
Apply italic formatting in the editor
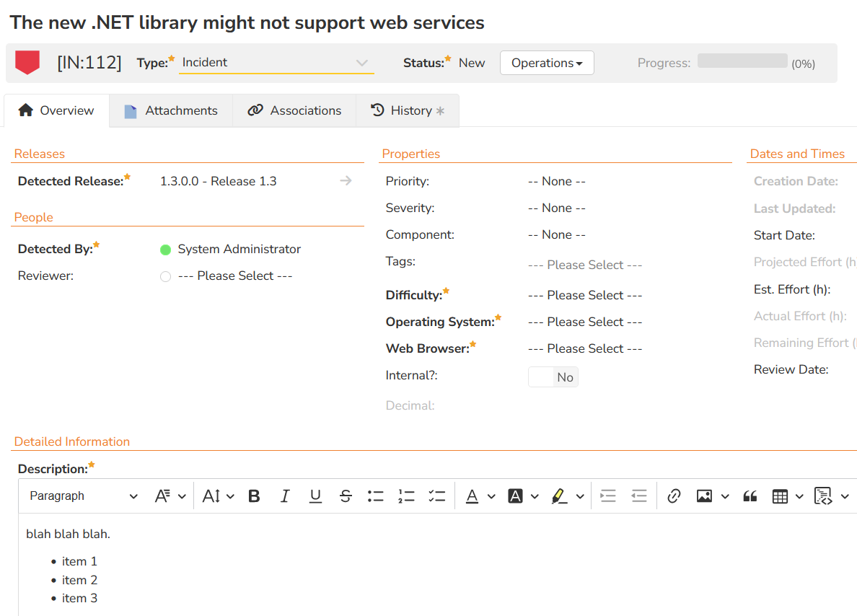[x=285, y=496]
